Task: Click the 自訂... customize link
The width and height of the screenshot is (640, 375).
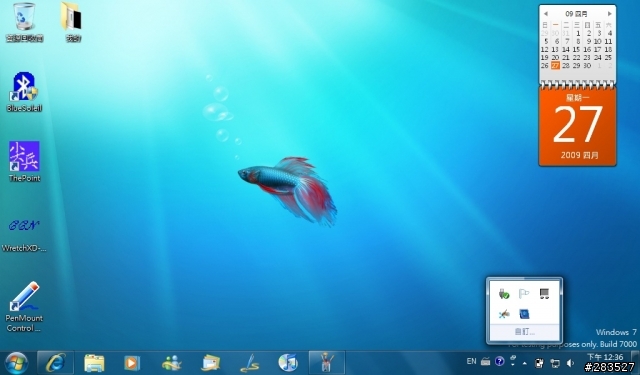Action: [x=524, y=332]
